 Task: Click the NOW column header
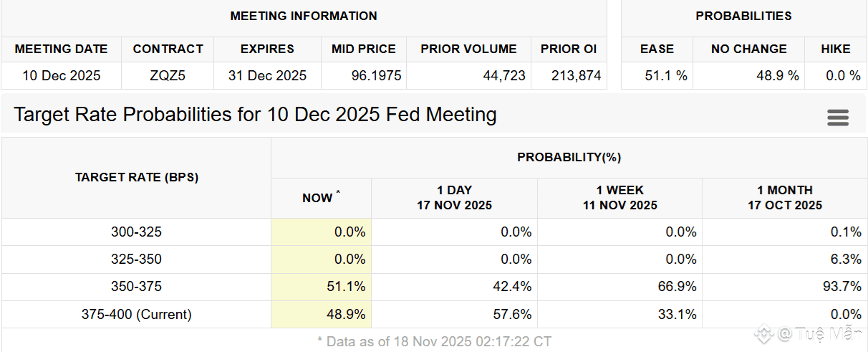point(320,198)
